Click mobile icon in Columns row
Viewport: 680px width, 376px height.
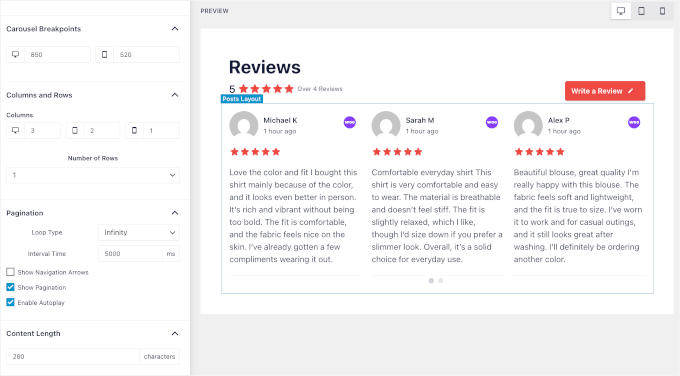coord(134,131)
